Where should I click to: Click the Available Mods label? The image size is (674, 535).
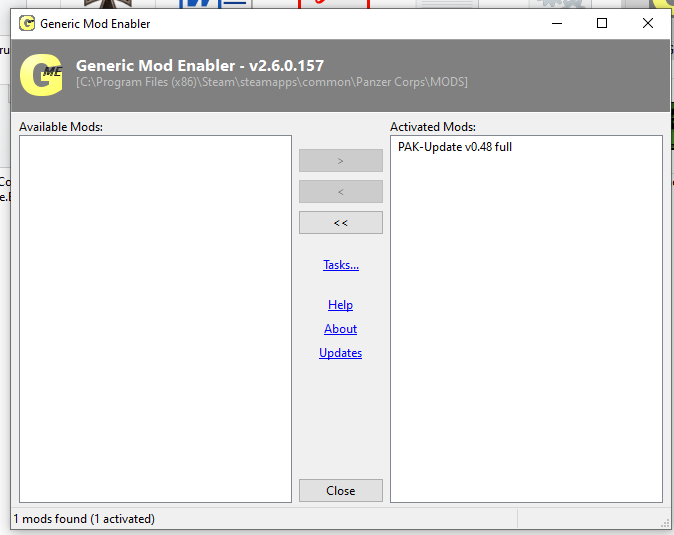tap(61, 127)
